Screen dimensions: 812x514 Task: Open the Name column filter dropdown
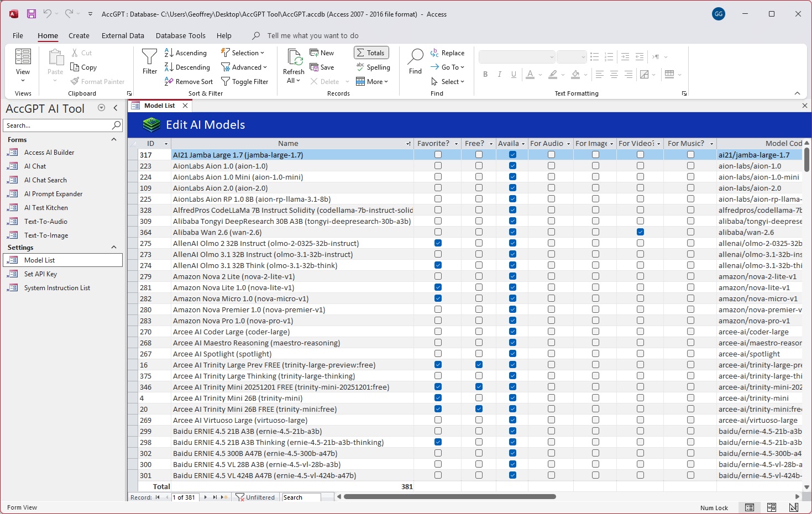(x=408, y=144)
